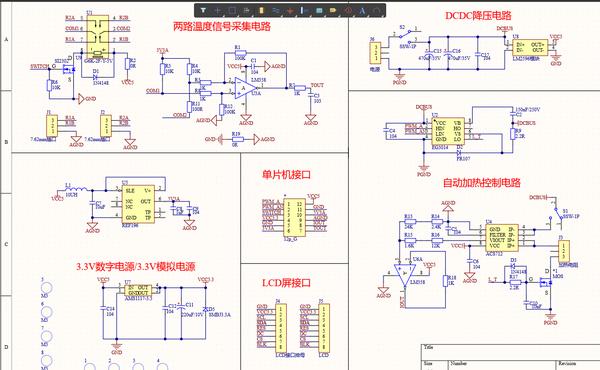
Task: Select the move objects cross tool
Action: click(217, 11)
